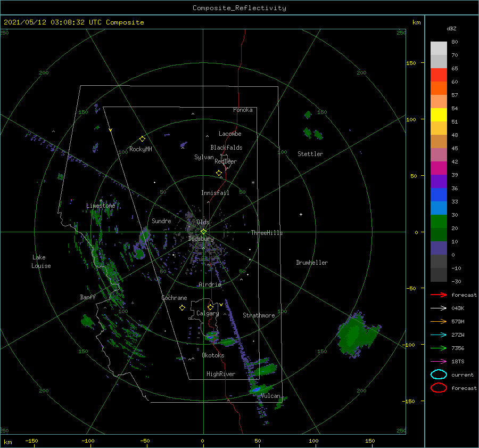Click the white plus marker west of Drumheller
Screen dimensions: 479x448
(x=301, y=214)
